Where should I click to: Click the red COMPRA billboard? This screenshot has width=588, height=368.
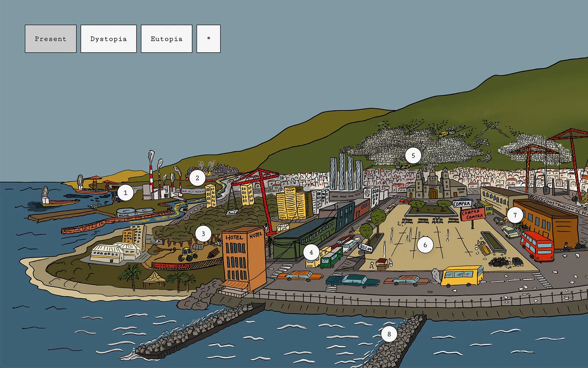[x=473, y=215]
